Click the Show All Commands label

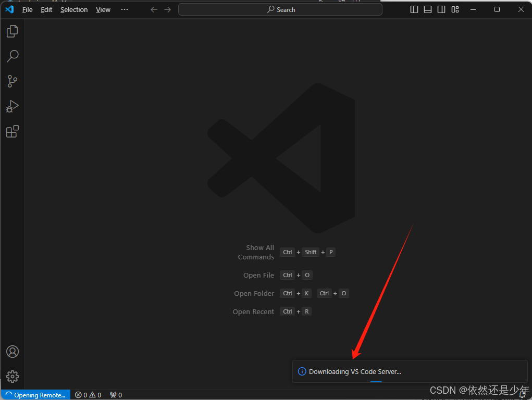(256, 252)
